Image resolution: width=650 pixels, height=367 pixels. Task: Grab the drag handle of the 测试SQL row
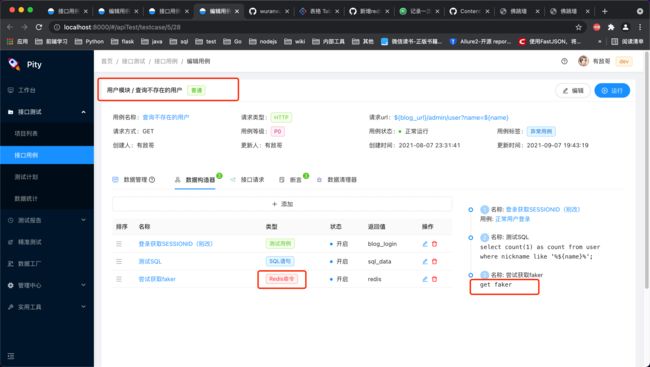pyautogui.click(x=119, y=261)
